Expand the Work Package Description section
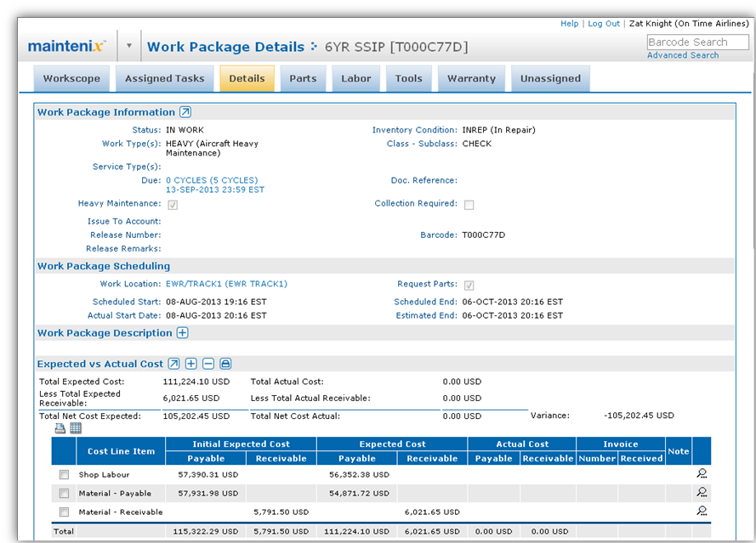Image resolution: width=756 pixels, height=543 pixels. pyautogui.click(x=183, y=333)
